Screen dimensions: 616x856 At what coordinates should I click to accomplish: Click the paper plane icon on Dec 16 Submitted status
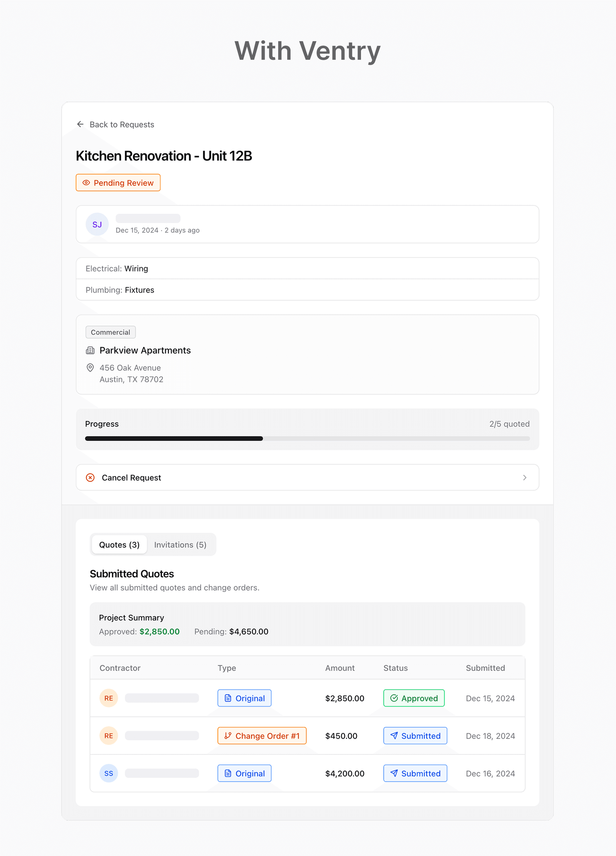tap(394, 773)
